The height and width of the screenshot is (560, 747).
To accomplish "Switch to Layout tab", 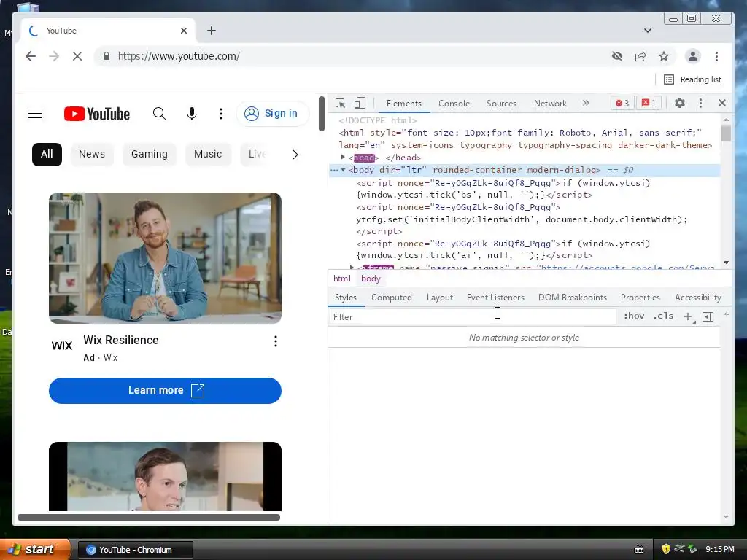I will (440, 297).
